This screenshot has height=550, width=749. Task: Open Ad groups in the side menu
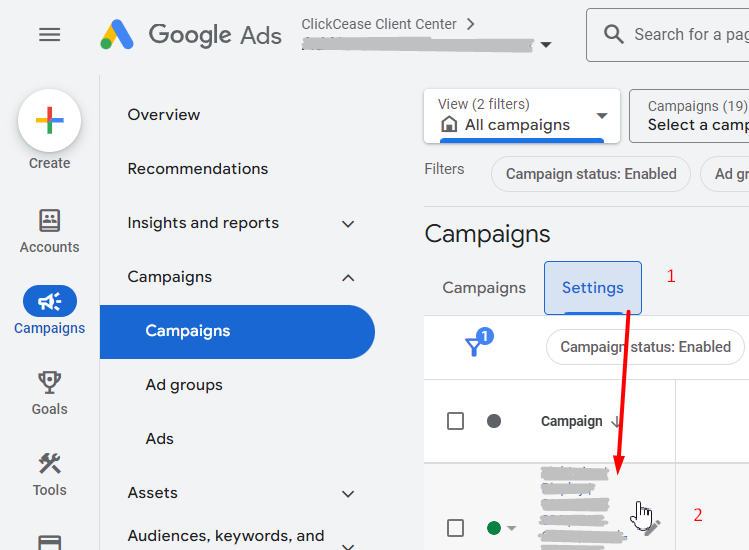184,385
